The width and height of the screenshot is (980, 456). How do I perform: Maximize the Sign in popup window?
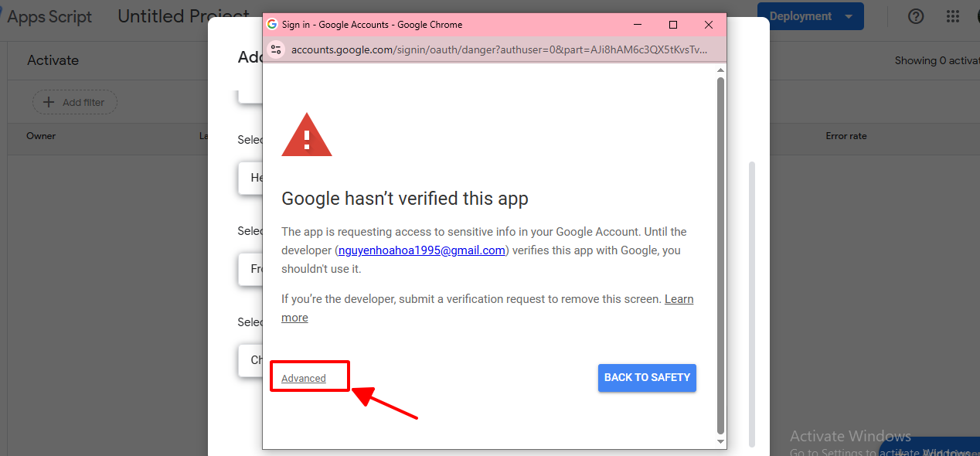point(673,25)
